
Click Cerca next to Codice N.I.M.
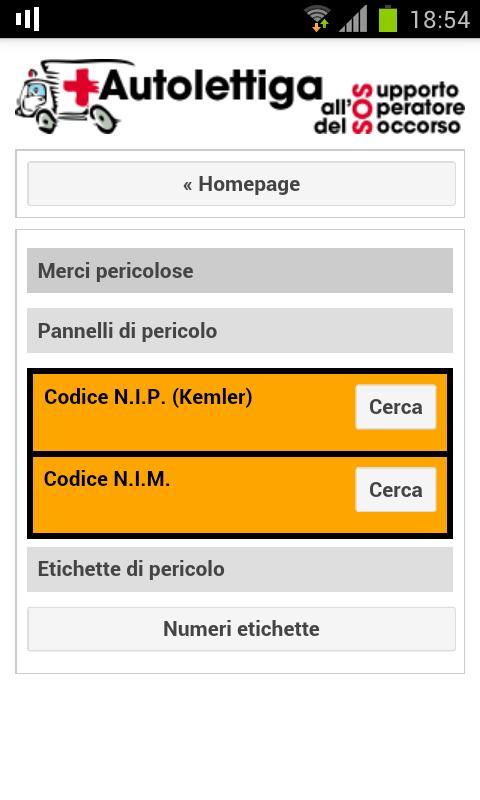pos(396,490)
